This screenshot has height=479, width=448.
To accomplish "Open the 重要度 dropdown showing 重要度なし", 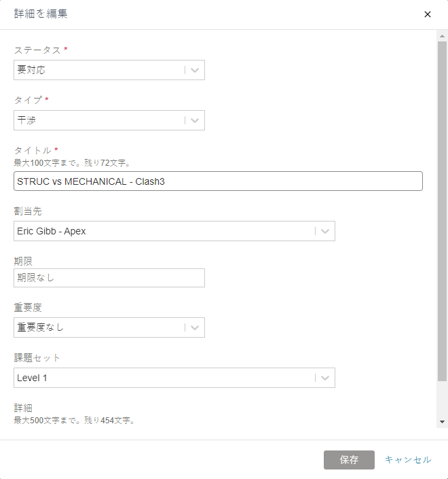I will [109, 327].
